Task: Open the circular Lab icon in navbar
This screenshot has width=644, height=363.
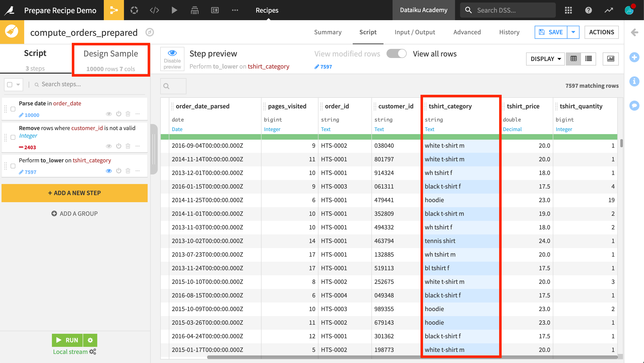Action: [134, 10]
